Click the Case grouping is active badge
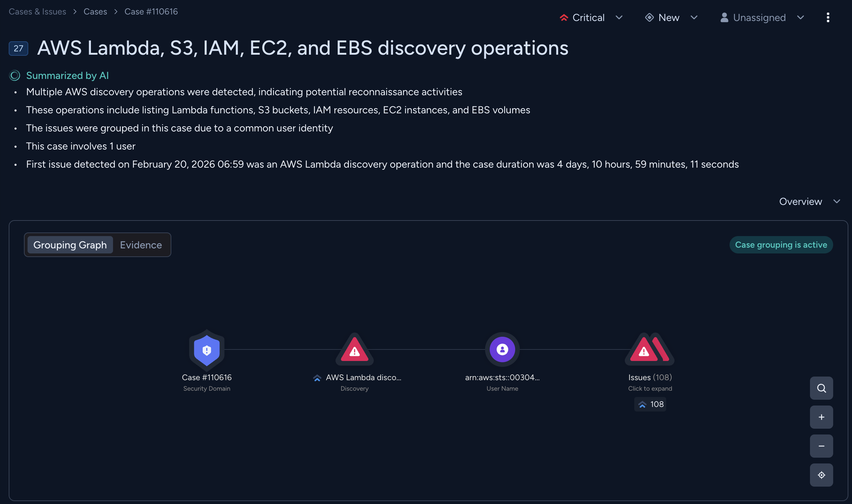 pyautogui.click(x=781, y=245)
